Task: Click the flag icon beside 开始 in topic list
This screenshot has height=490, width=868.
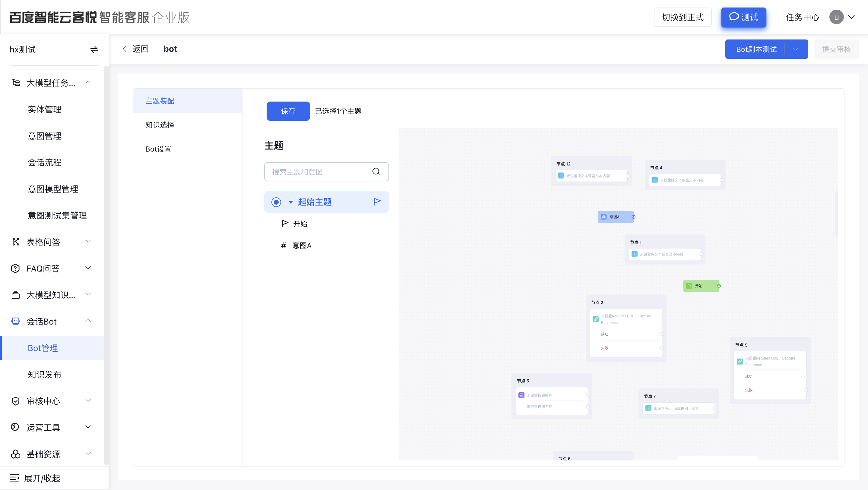Action: (x=285, y=224)
